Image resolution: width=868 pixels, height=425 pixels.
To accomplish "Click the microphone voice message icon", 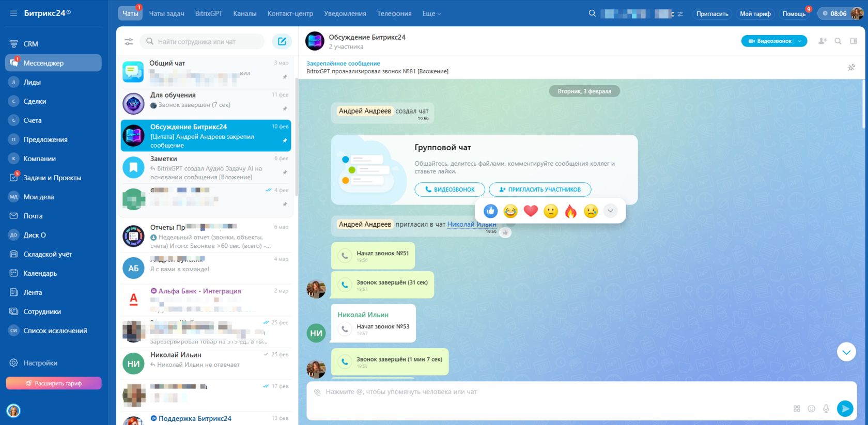I will 826,408.
